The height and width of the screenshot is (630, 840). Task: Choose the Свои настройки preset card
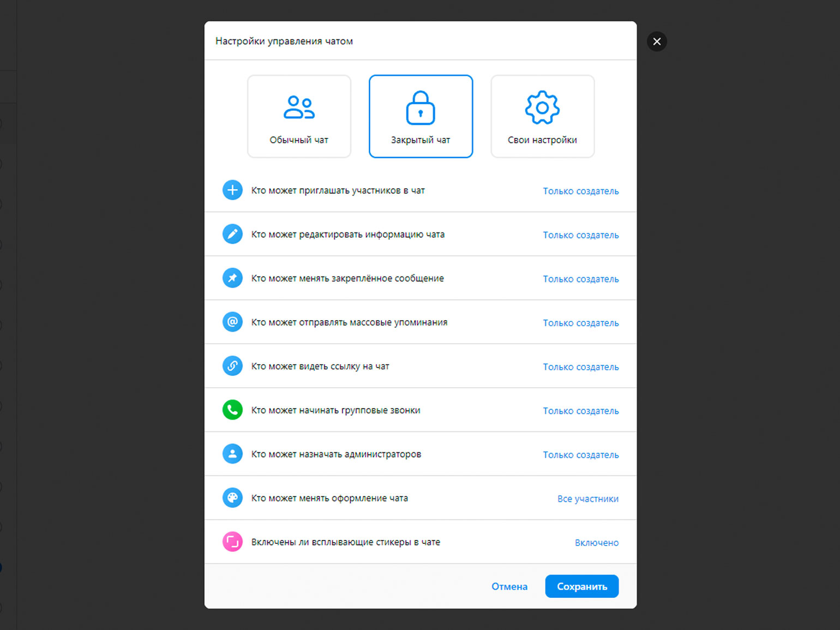coord(542,116)
